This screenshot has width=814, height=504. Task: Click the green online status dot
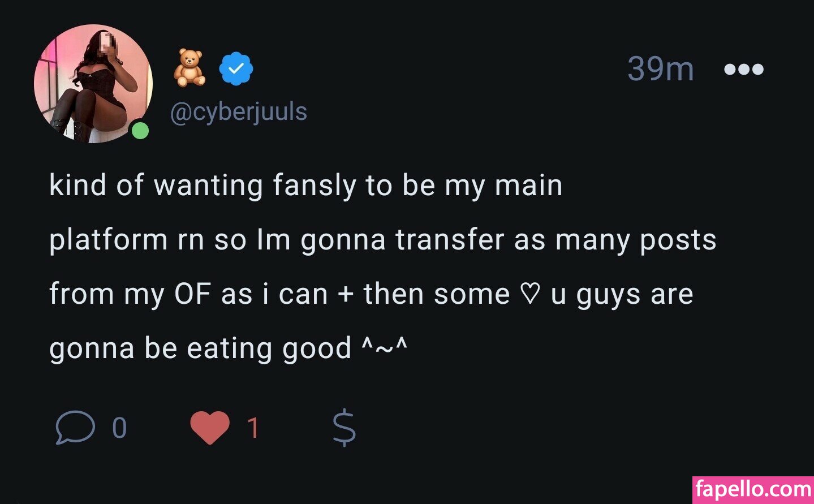point(140,131)
